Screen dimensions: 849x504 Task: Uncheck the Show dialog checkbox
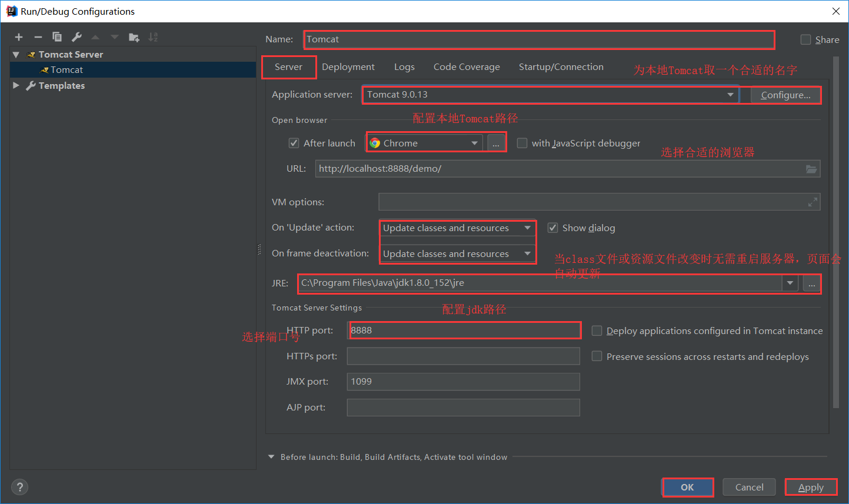pyautogui.click(x=552, y=228)
